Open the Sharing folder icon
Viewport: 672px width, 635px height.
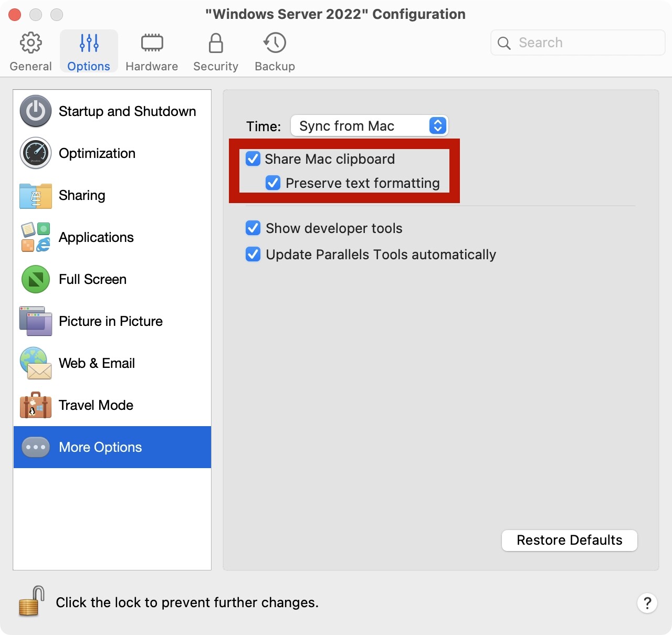[36, 196]
